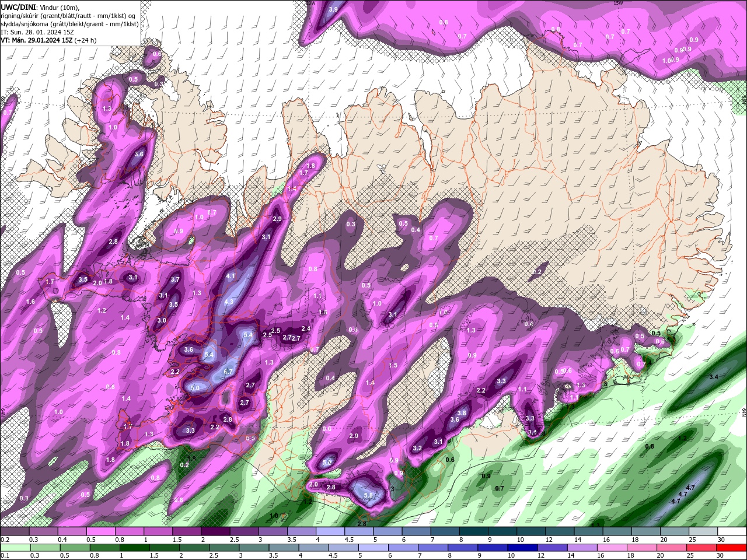Click the 3.9 value at the top edge

click(333, 10)
